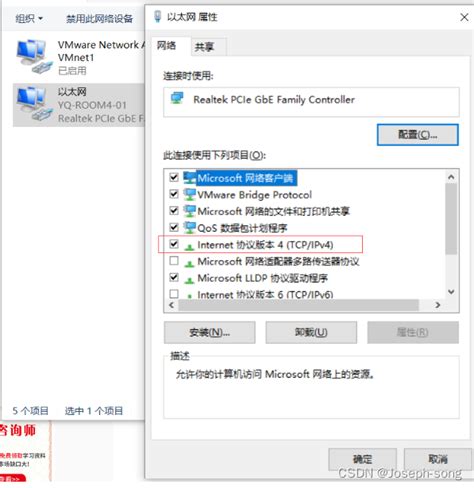Click the vertical scrollbar thumb in items list
Image resolution: width=474 pixels, height=488 pixels.
click(x=451, y=219)
